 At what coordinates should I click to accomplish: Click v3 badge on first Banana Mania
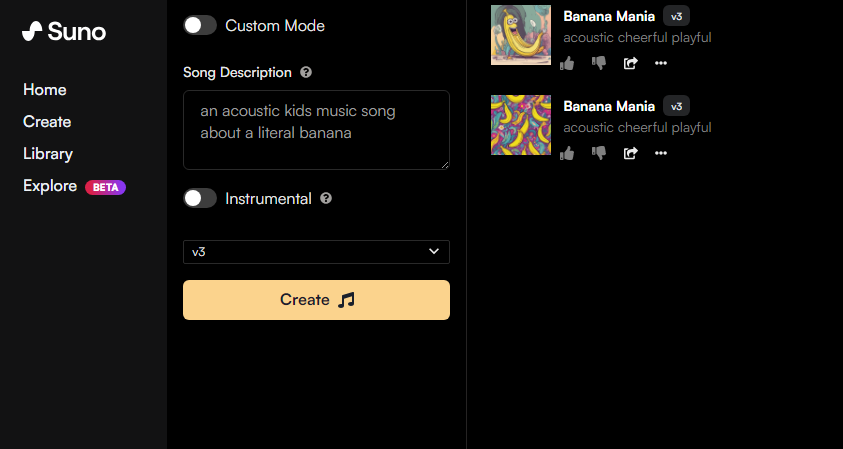click(676, 16)
